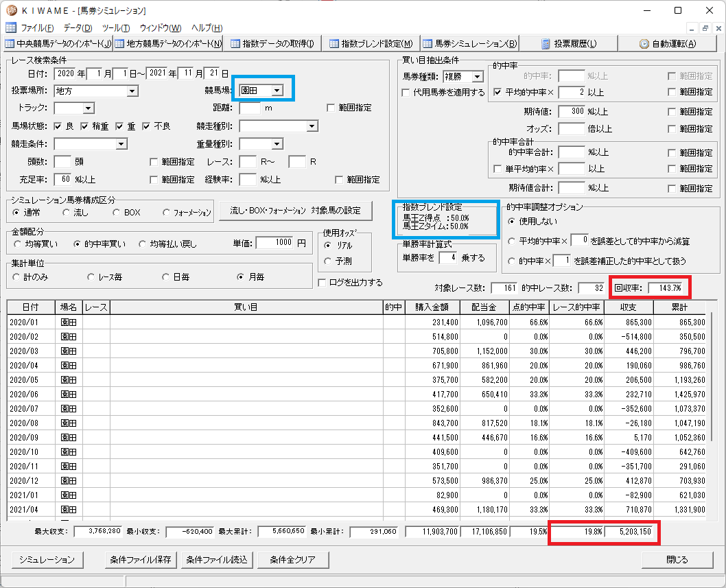Click 条件全クリア button

[292, 560]
